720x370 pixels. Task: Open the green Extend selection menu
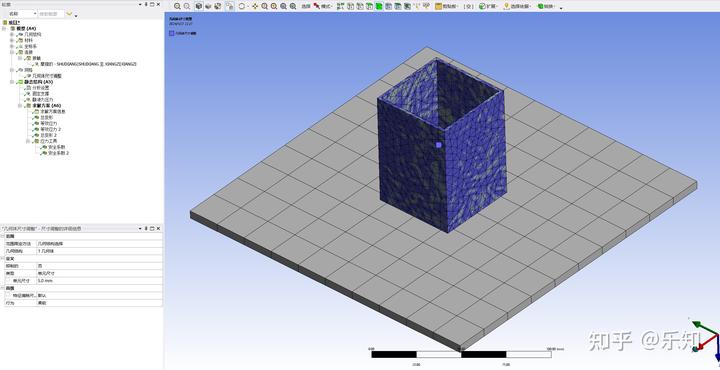(488, 6)
